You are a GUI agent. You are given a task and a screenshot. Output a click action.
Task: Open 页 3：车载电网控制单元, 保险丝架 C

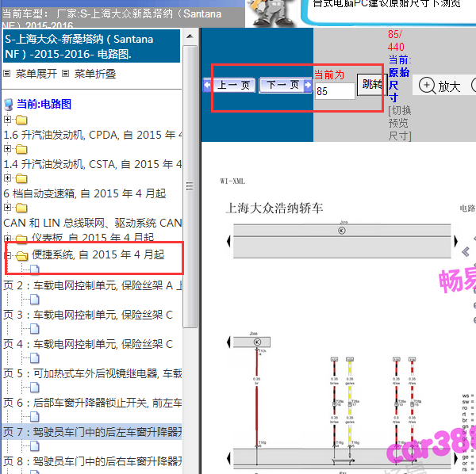coord(88,315)
